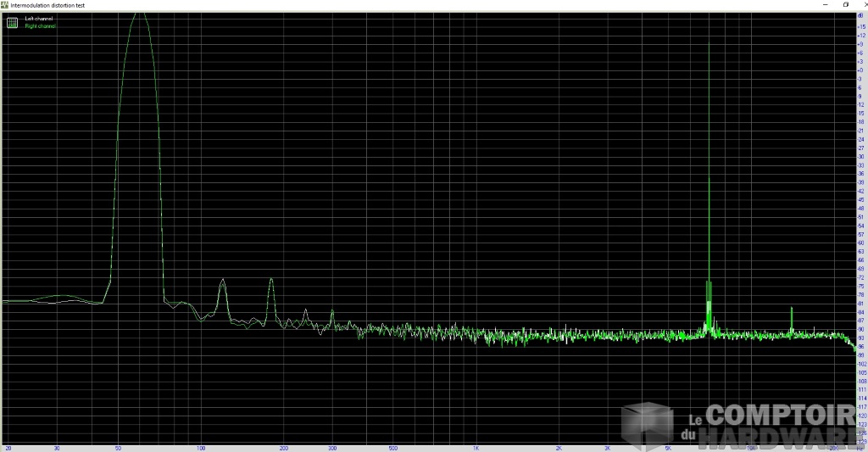Restore down the spectrum window

(845, 4)
